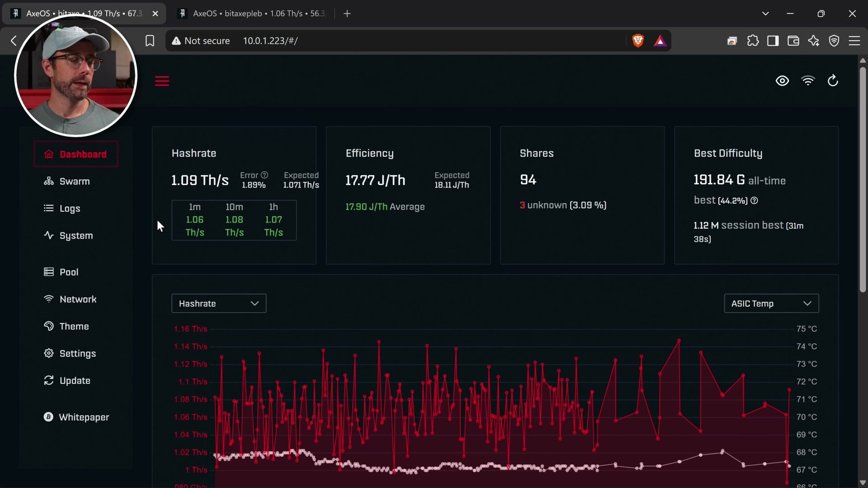
Task: Open the System page
Action: click(68, 235)
